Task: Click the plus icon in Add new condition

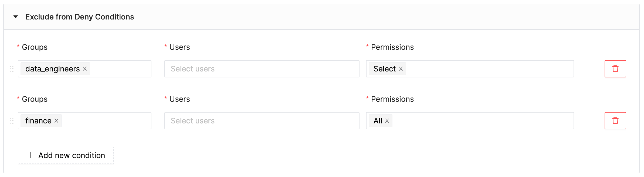Action: click(x=30, y=155)
